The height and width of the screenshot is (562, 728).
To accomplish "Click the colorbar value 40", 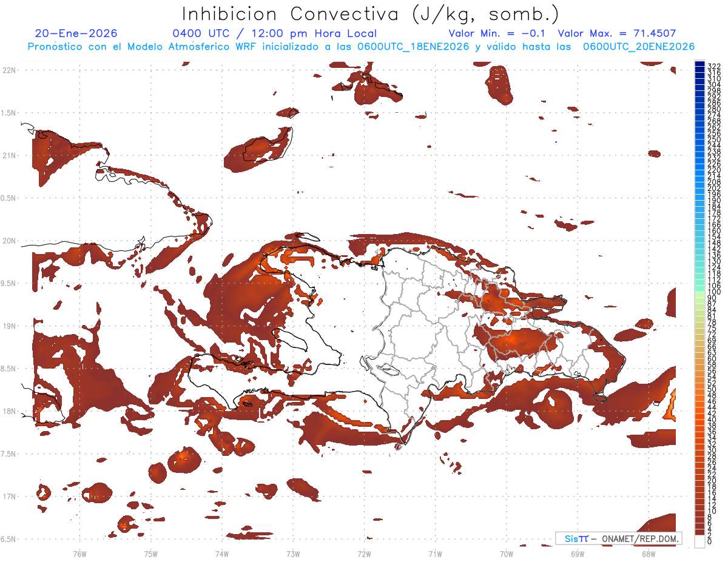I will tap(712, 420).
